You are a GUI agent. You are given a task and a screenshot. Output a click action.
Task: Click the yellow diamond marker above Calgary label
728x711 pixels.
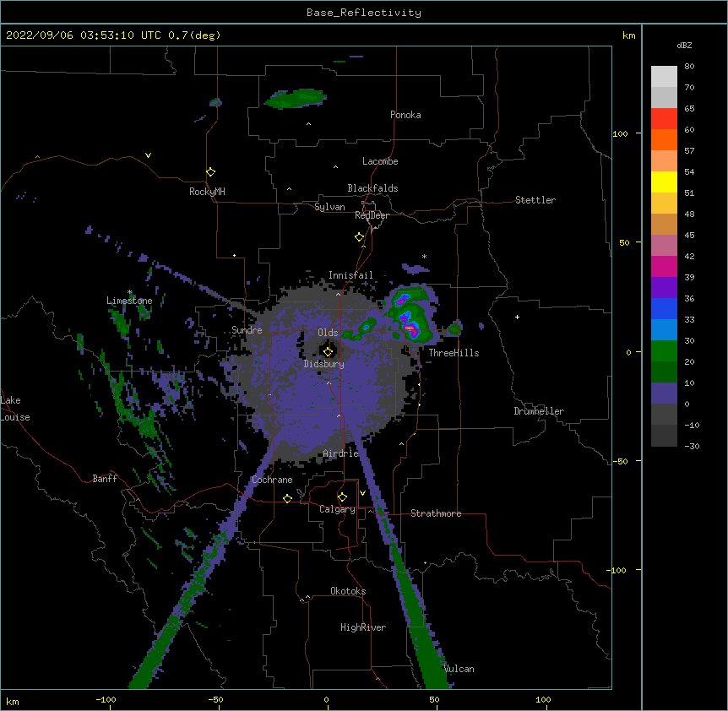(342, 497)
